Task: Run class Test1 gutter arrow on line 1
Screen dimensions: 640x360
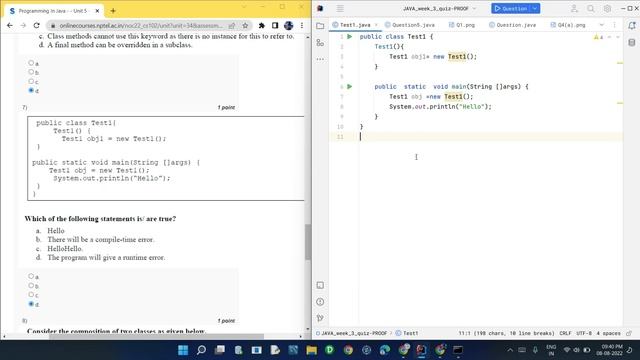Action: pos(350,37)
